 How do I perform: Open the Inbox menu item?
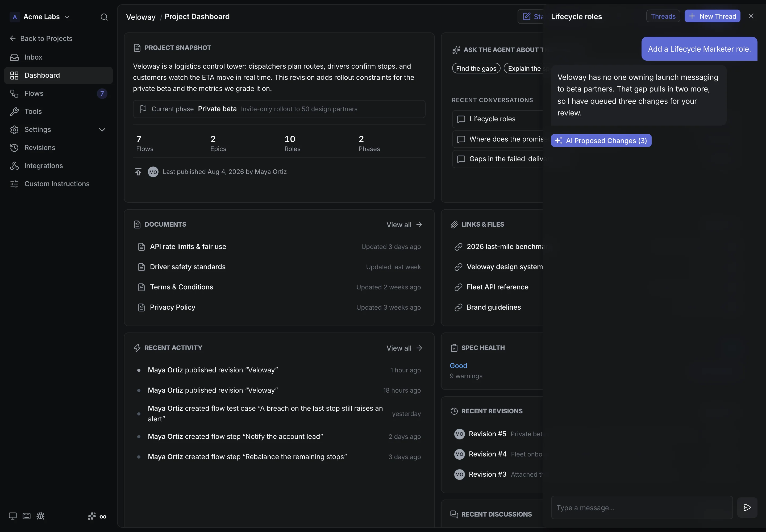pos(59,57)
